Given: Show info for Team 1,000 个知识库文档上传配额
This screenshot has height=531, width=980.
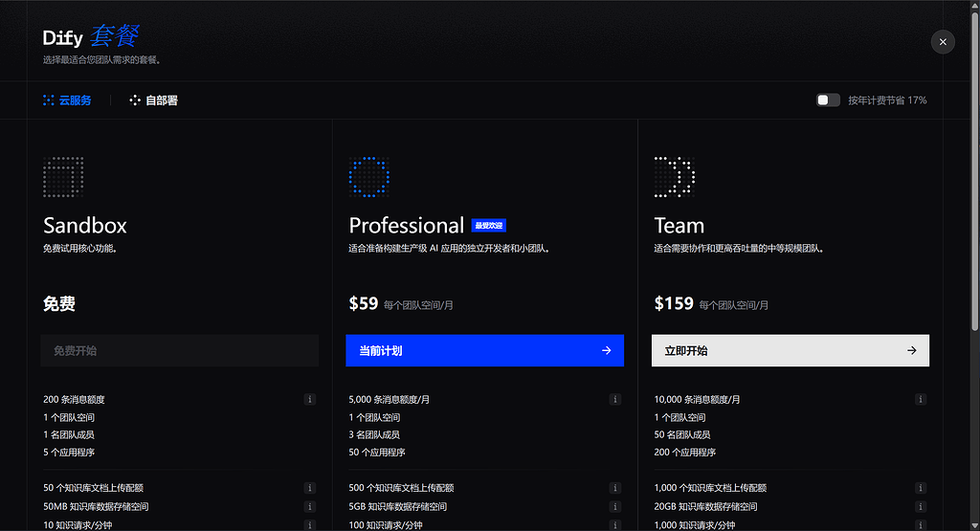Looking at the screenshot, I should 920,488.
